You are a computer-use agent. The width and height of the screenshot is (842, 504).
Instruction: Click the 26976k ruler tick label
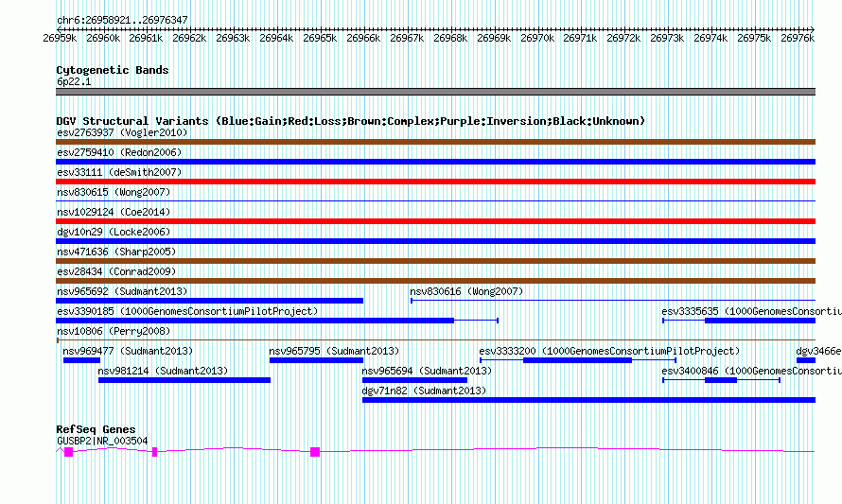pos(798,38)
